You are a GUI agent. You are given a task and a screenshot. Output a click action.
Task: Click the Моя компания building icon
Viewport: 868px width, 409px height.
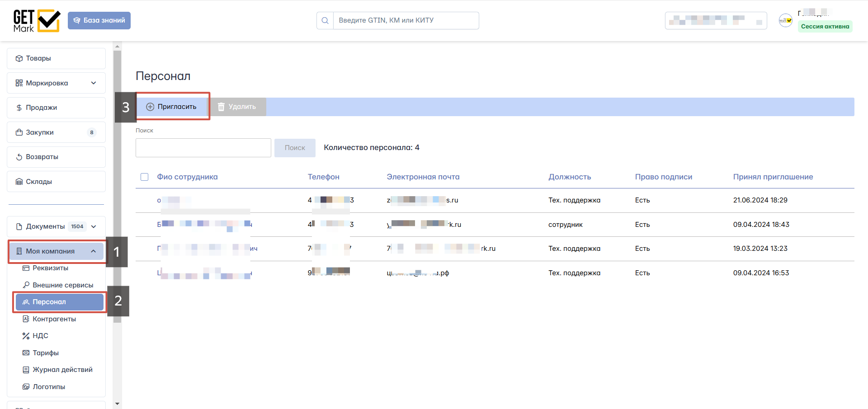coord(19,251)
